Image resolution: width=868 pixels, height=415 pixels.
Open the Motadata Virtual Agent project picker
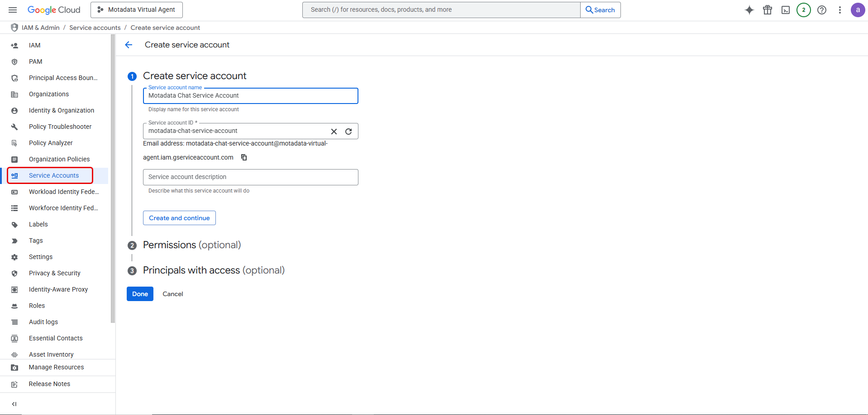136,9
